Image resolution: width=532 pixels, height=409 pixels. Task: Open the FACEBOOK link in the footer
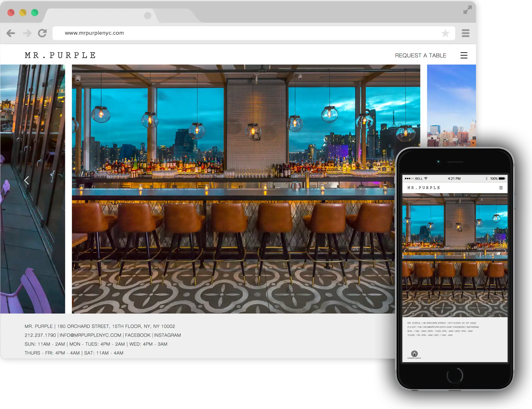click(x=138, y=335)
